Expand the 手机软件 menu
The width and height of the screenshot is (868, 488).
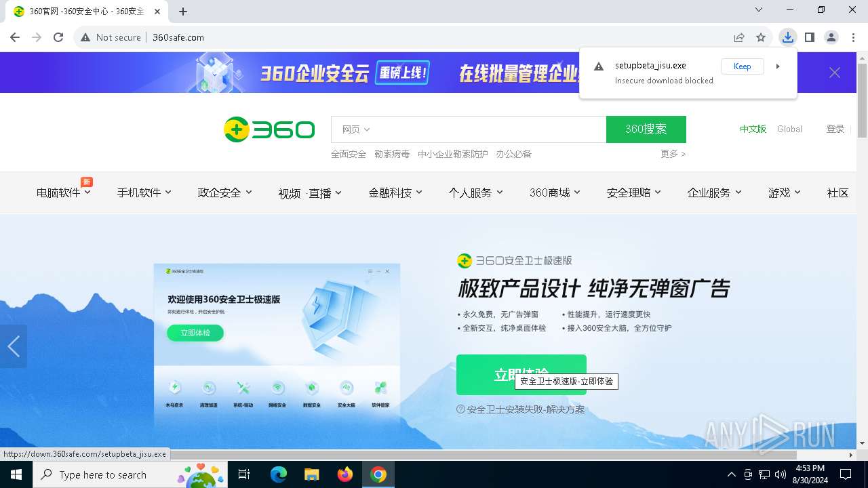pyautogui.click(x=144, y=192)
